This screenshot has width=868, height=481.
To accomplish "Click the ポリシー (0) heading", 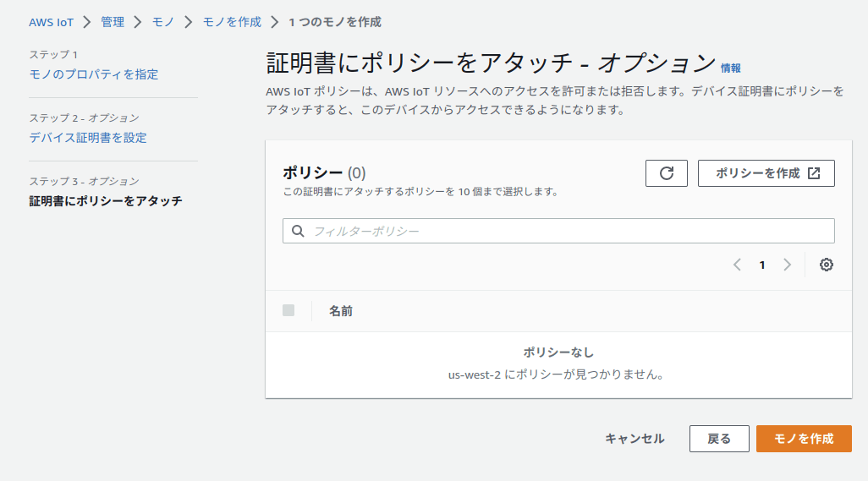I will (324, 173).
